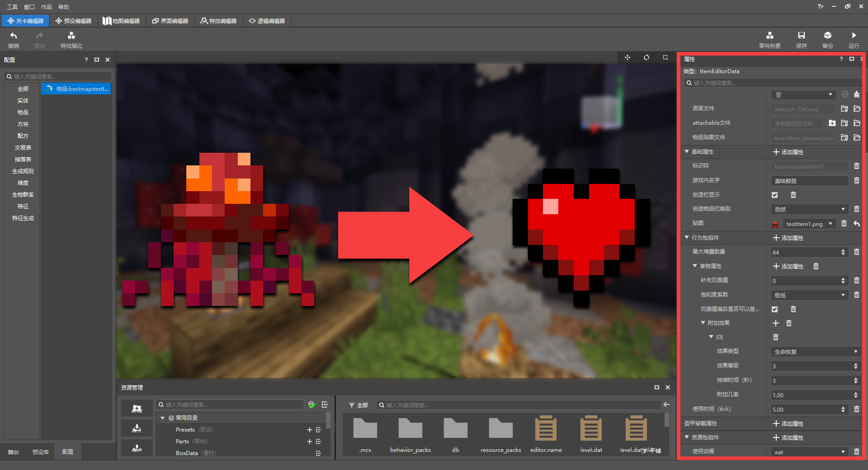The height and width of the screenshot is (470, 868).
Task: Select the 交易表 category in 配置
Action: (x=23, y=147)
